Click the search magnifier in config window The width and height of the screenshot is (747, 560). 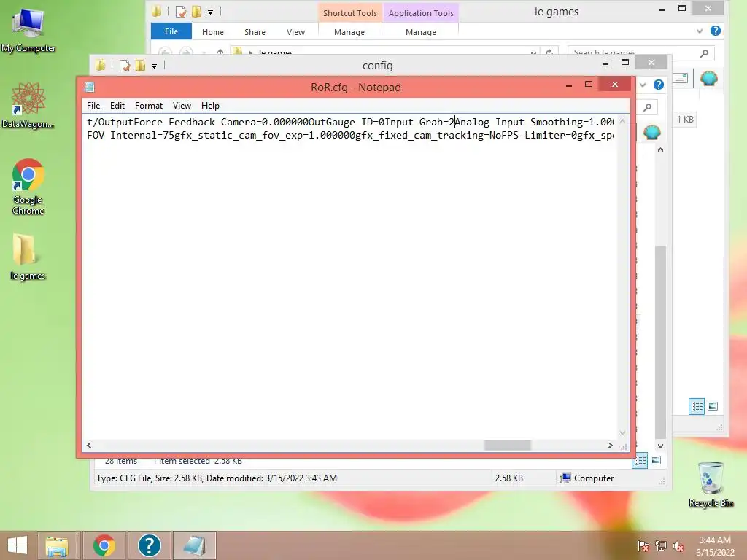pos(648,107)
